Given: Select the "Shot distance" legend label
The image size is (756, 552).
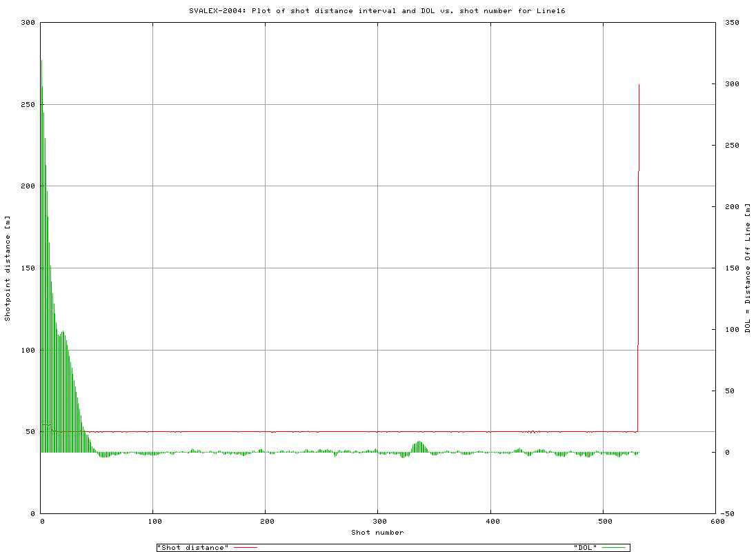Looking at the screenshot, I should (192, 545).
